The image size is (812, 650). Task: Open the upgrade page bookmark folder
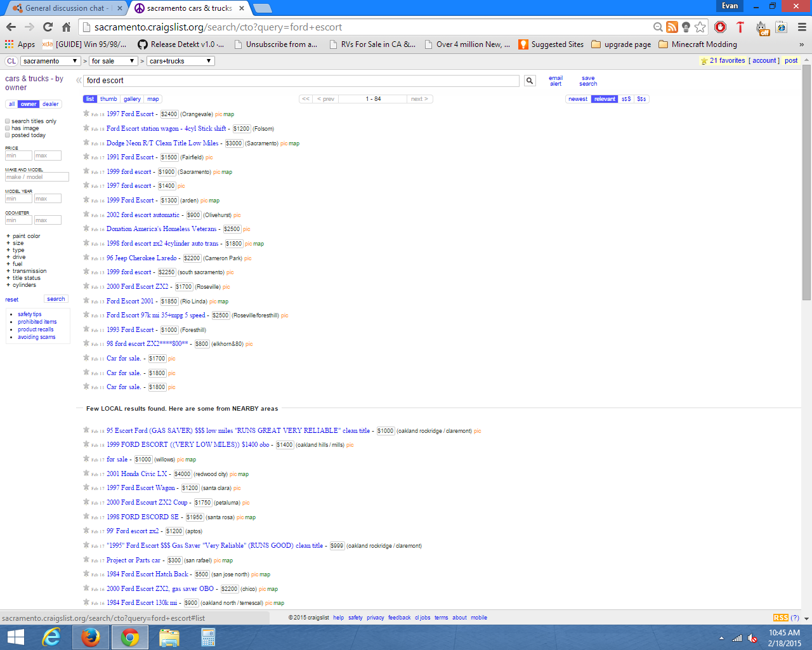click(621, 44)
